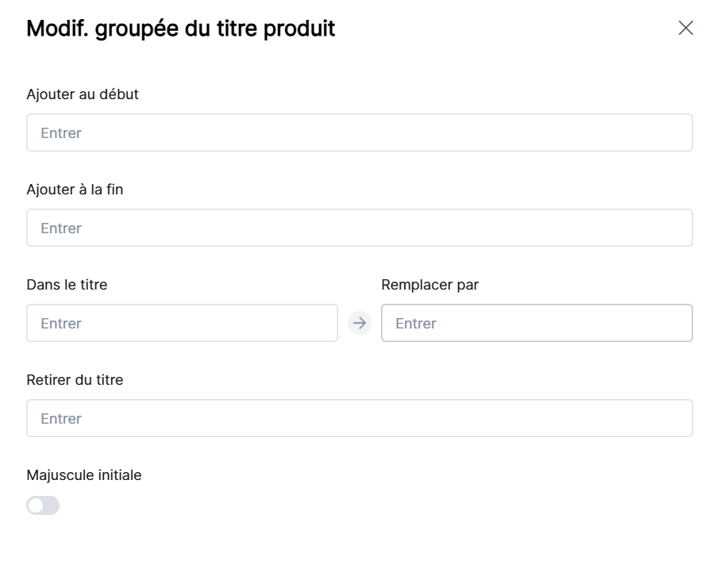The image size is (728, 576).
Task: Click the Entrer placeholder under Ajouter au début
Action: 61,132
